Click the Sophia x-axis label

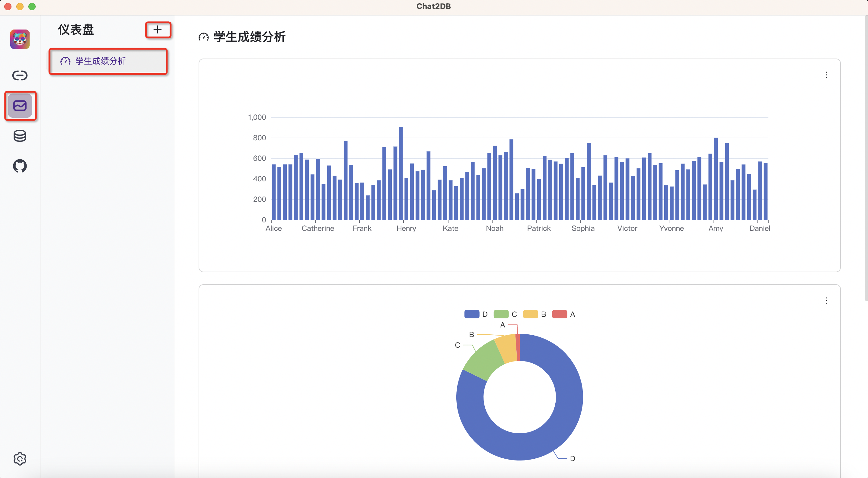pos(583,228)
